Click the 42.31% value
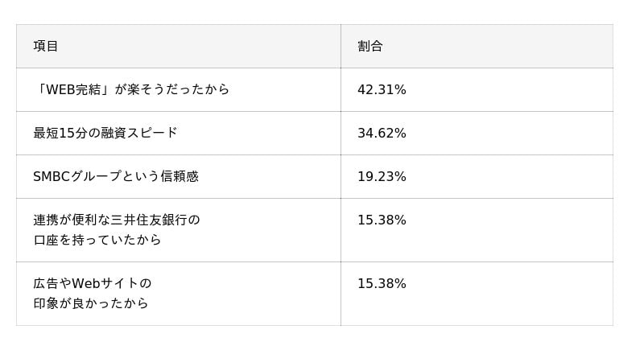The width and height of the screenshot is (644, 350). tap(382, 90)
